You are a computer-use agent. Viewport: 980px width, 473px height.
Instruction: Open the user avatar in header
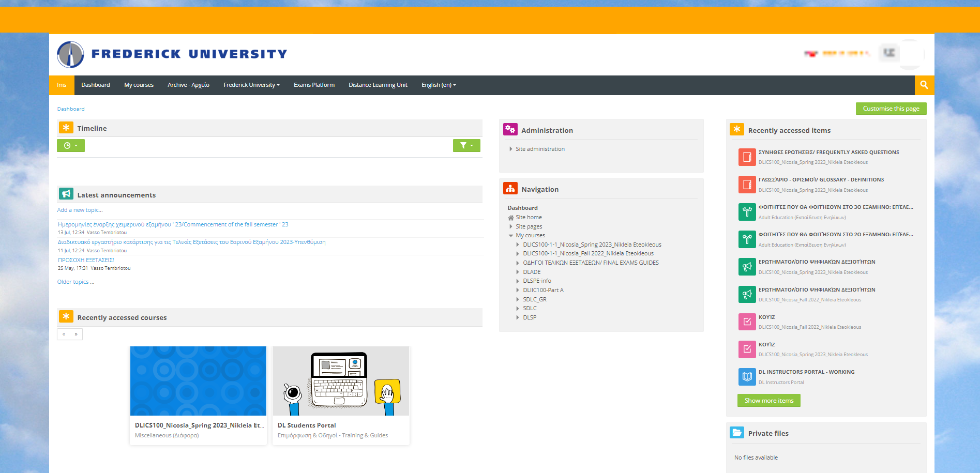pos(911,54)
